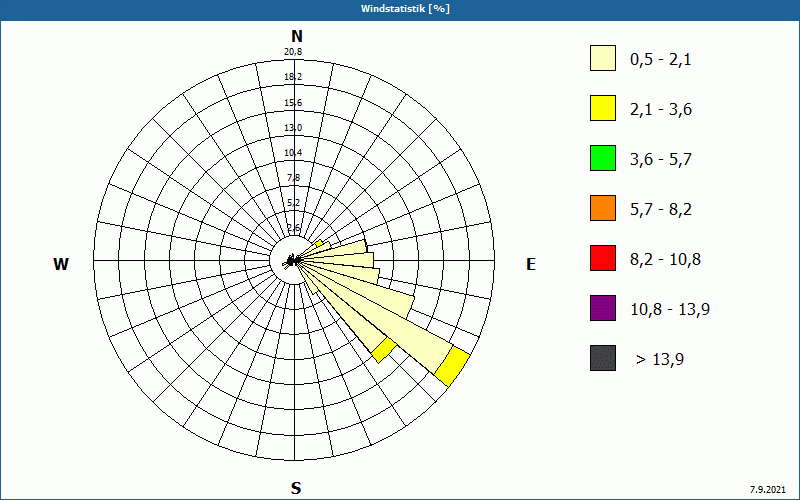Click the legend text 2,1 - 3,6

point(661,110)
